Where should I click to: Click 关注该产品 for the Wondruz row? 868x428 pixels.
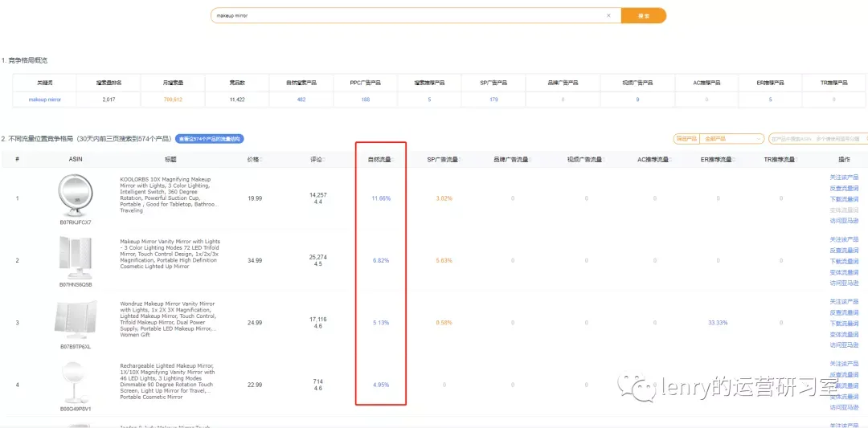coord(844,302)
